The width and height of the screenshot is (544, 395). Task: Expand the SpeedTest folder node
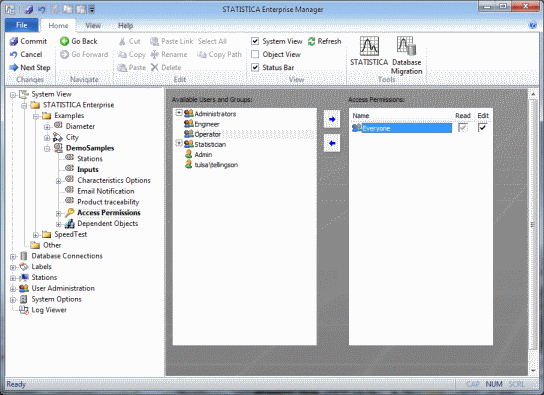(x=35, y=235)
